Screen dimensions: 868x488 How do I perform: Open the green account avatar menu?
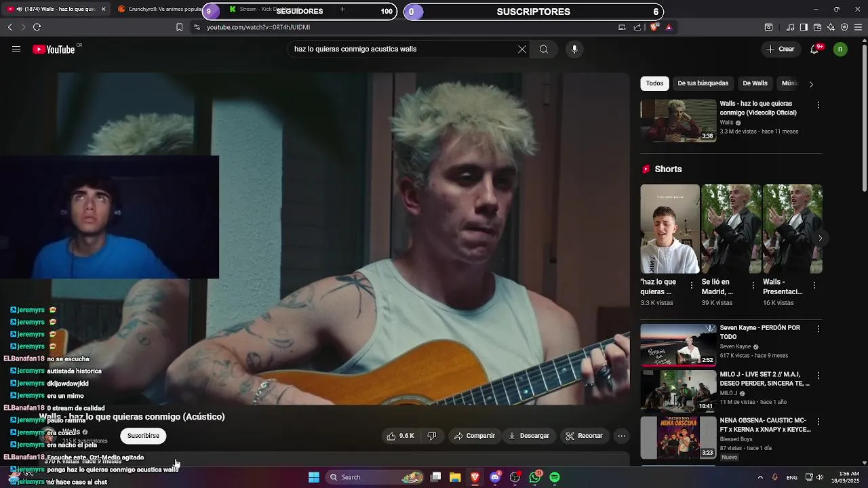(840, 49)
